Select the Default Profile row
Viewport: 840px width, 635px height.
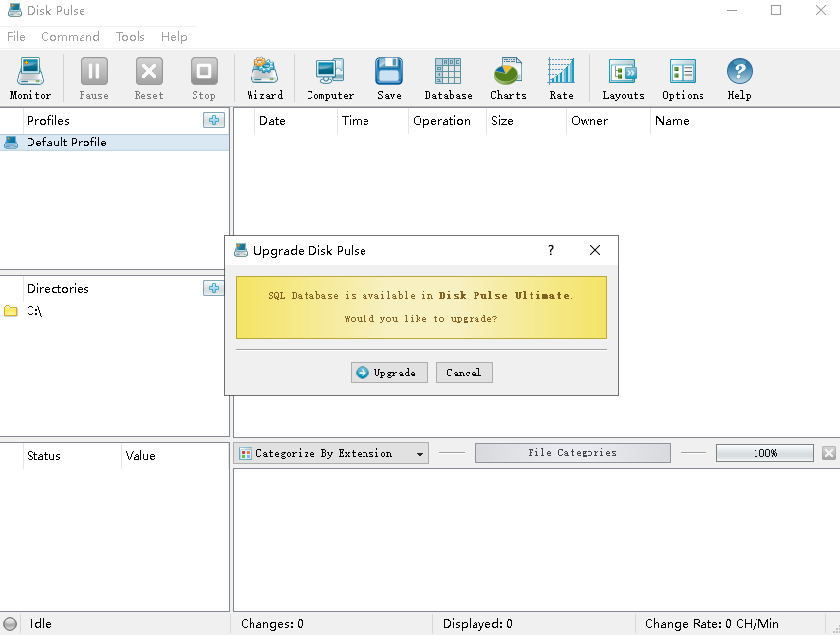(x=115, y=143)
